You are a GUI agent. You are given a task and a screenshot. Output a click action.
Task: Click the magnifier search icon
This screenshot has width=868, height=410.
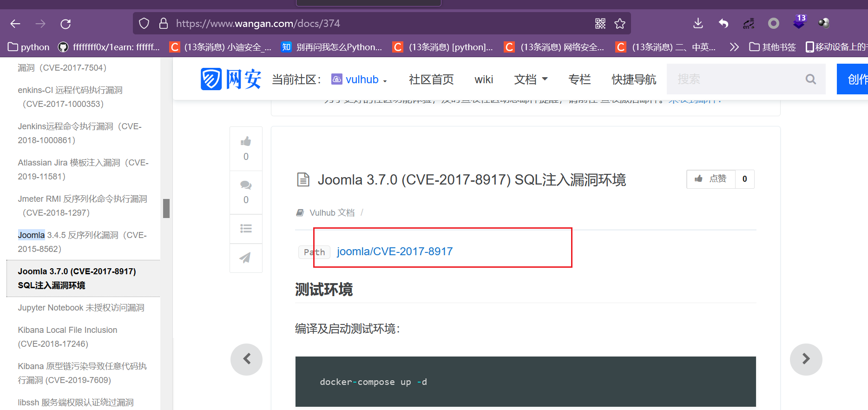coord(811,79)
